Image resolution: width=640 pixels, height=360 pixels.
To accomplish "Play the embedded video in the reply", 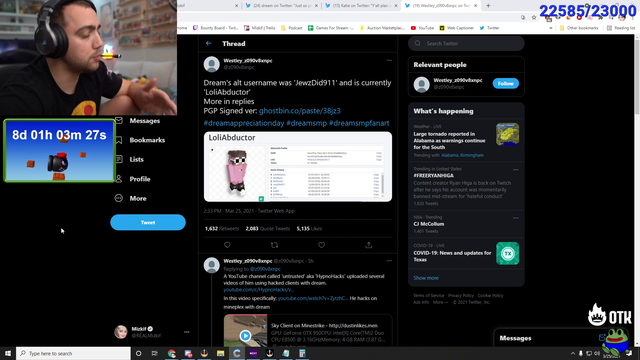I will coord(245,336).
